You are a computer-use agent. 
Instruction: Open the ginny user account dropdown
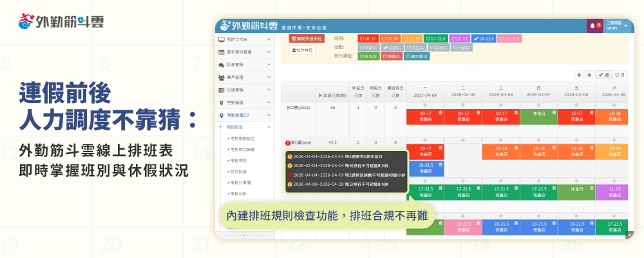tap(617, 26)
